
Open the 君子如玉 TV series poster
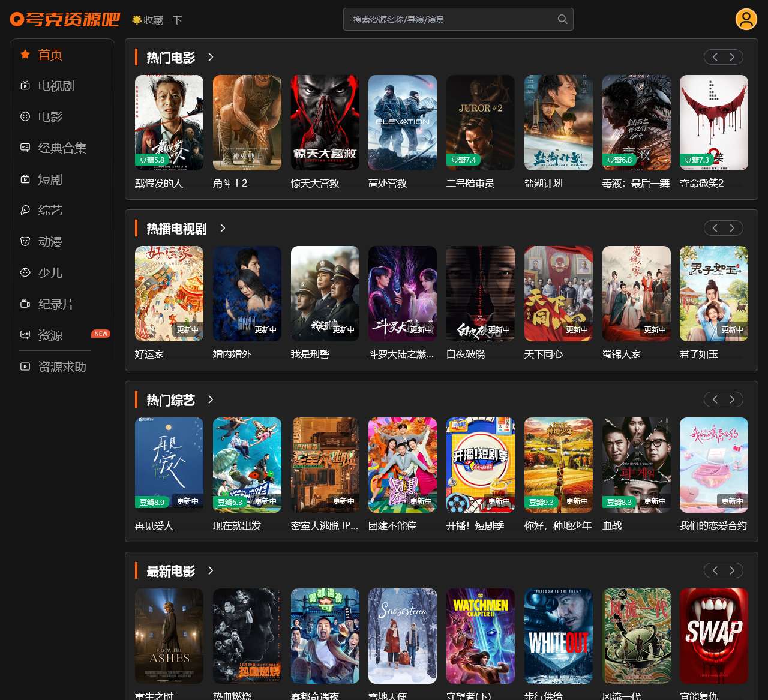click(714, 293)
